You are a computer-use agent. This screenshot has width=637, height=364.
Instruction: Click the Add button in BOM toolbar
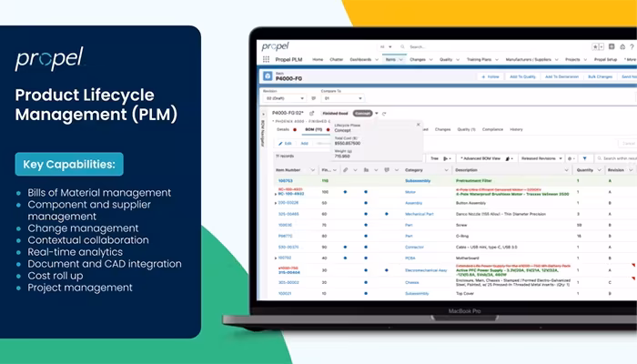304,144
